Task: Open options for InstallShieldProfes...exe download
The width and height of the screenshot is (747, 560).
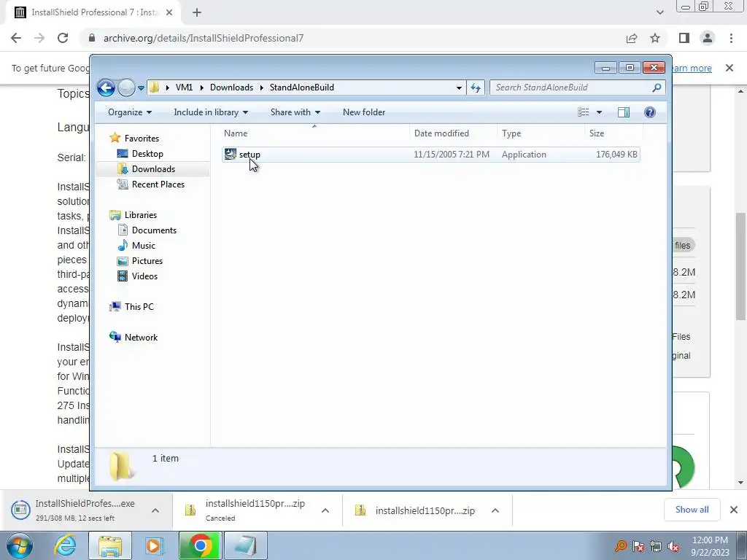Action: click(155, 510)
